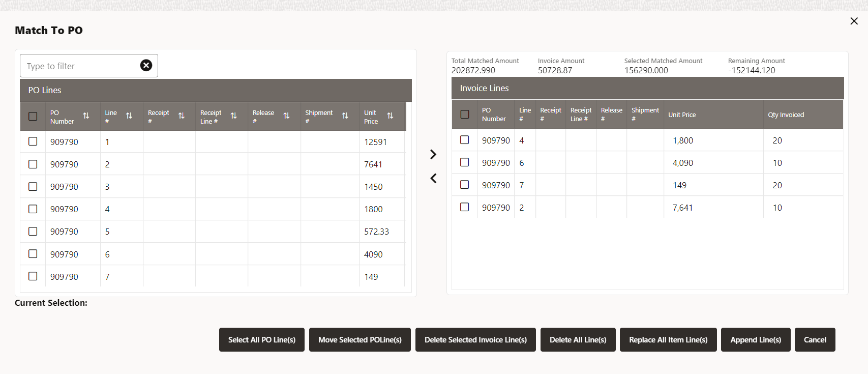The height and width of the screenshot is (374, 868).
Task: Click the Type to filter input field
Action: click(81, 66)
